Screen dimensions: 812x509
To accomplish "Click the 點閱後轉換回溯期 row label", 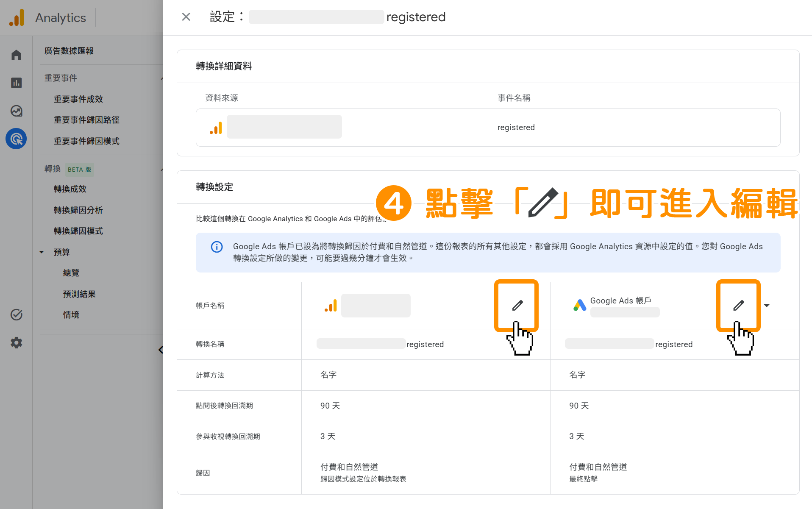I will [224, 406].
